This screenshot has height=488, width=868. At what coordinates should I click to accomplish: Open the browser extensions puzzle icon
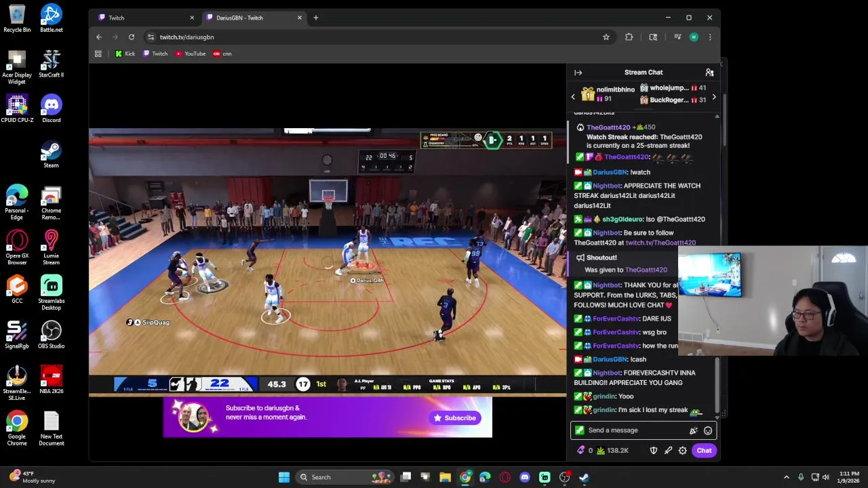pyautogui.click(x=629, y=37)
